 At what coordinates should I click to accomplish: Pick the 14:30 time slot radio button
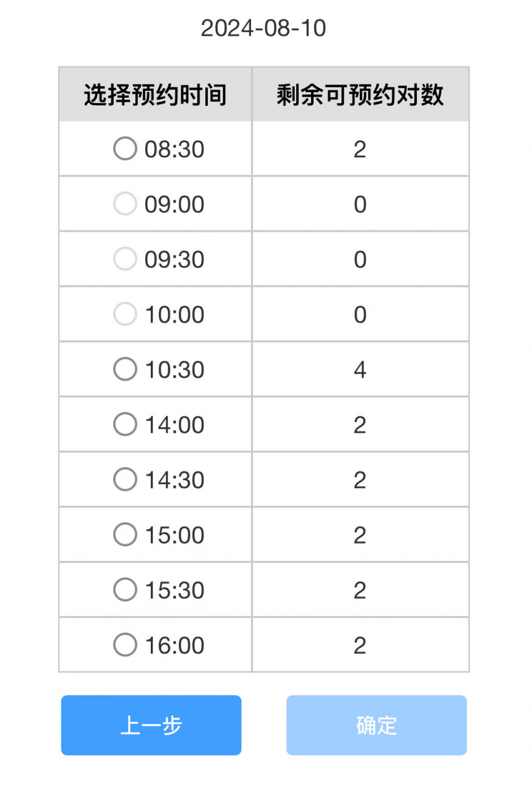[x=125, y=480]
